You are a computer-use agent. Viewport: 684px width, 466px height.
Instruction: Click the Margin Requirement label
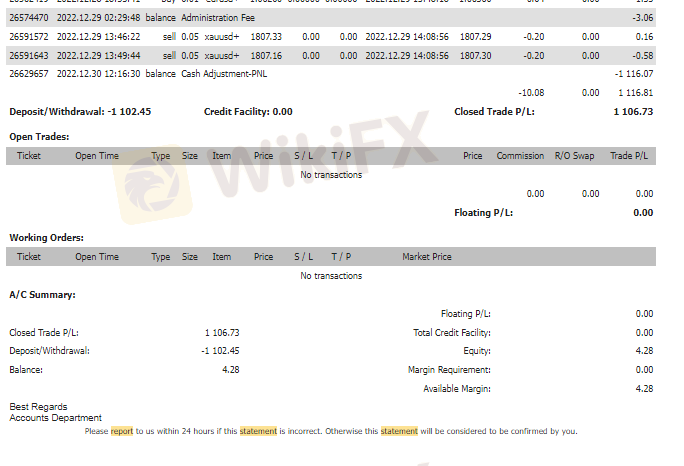[449, 370]
